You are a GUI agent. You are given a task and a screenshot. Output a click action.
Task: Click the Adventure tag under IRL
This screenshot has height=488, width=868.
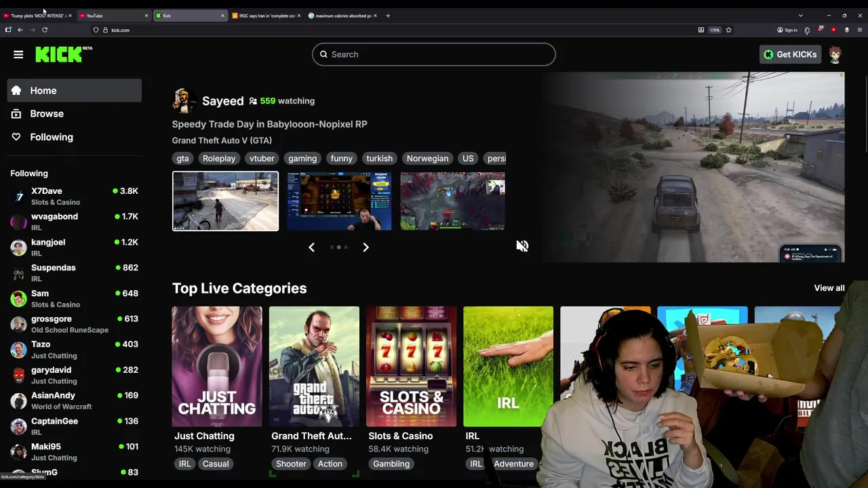(x=513, y=464)
